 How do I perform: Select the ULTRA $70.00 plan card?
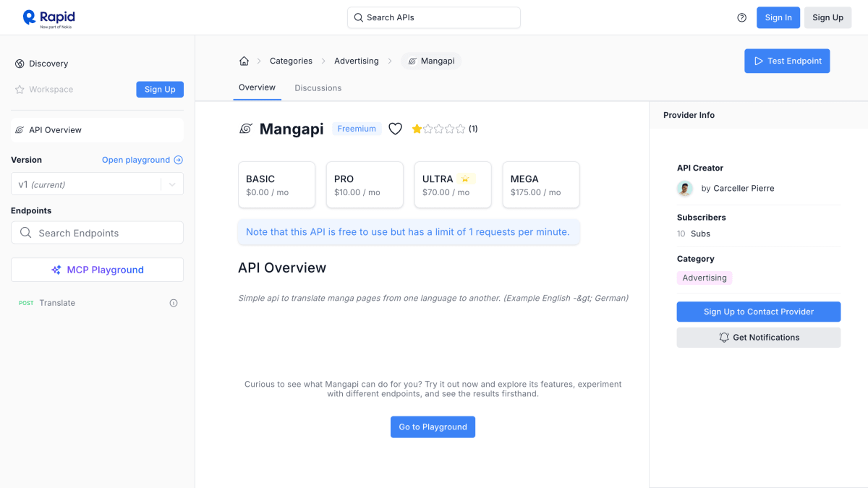click(453, 184)
